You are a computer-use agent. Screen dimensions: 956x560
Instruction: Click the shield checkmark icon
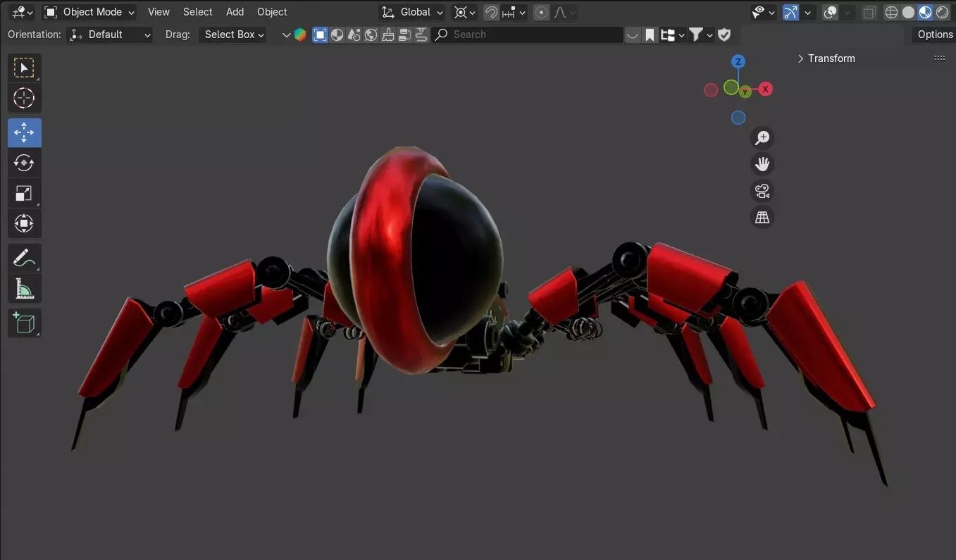(724, 35)
